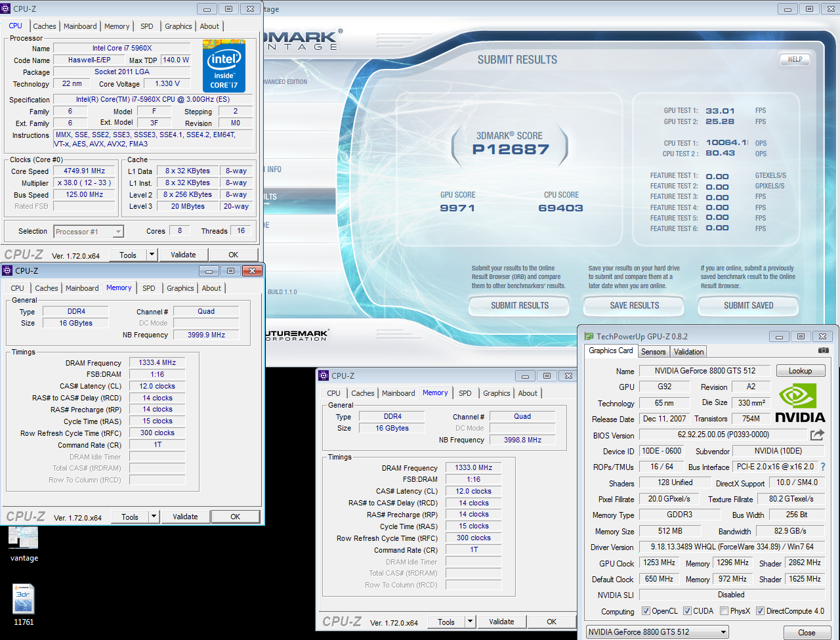This screenshot has width=840, height=640.
Task: Click SUBMIT RESULTS button in 3DMark Vantage
Action: tap(520, 305)
